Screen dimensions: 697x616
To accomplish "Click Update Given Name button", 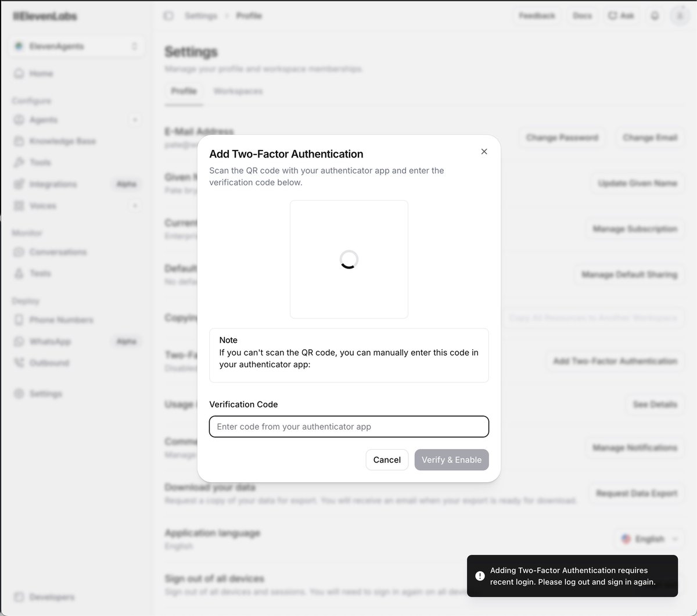I will tap(638, 183).
